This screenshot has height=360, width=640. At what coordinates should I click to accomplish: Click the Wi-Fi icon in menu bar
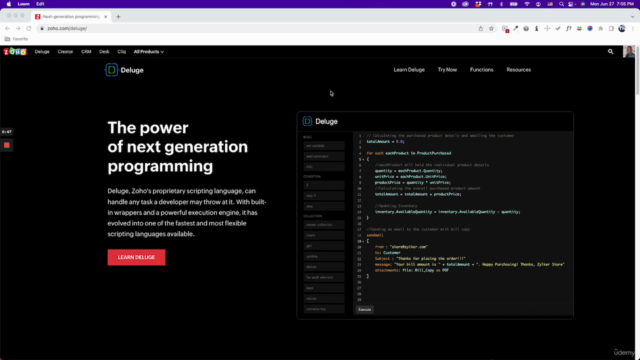point(527,4)
